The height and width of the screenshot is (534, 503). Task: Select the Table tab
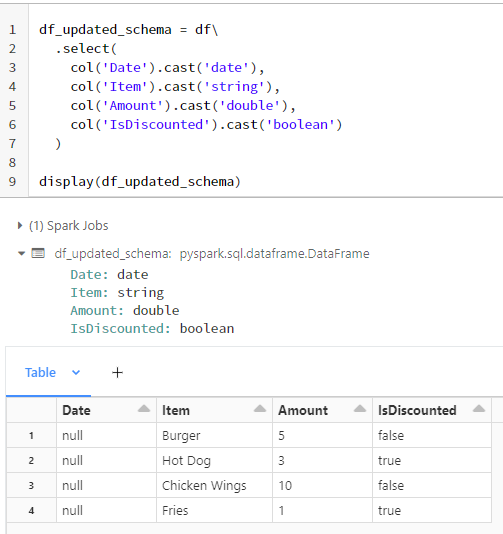[40, 373]
